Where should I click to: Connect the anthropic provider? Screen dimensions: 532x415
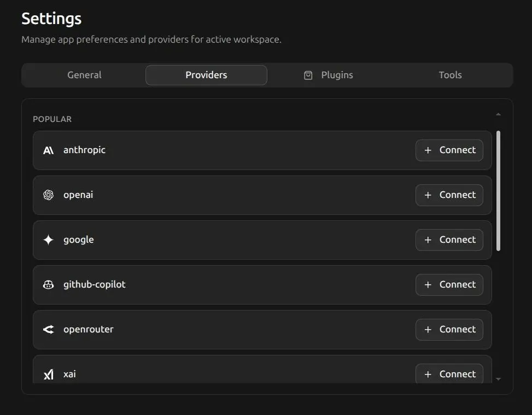[449, 150]
